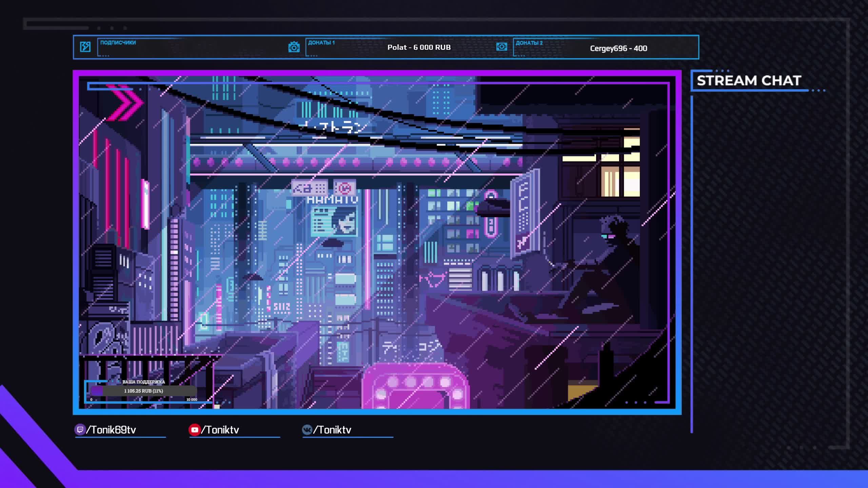Click the Twitch logo icon
This screenshot has width=868, height=488.
pos(80,430)
